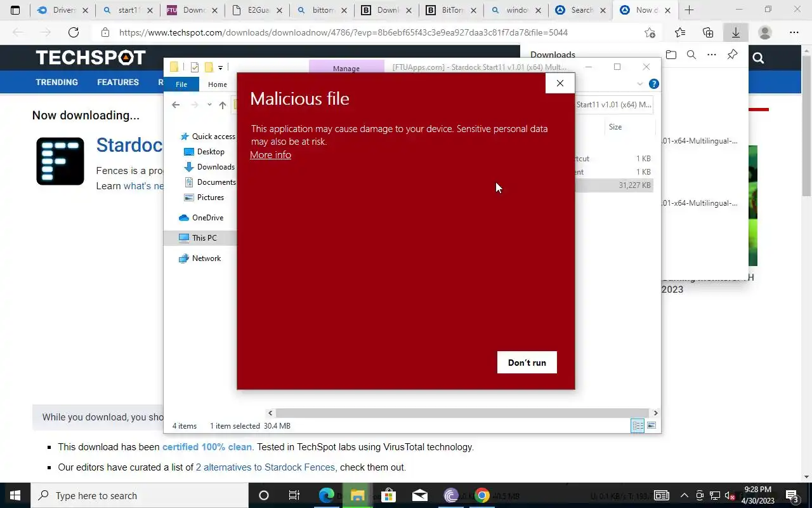Open the Edge profile avatar

765,32
